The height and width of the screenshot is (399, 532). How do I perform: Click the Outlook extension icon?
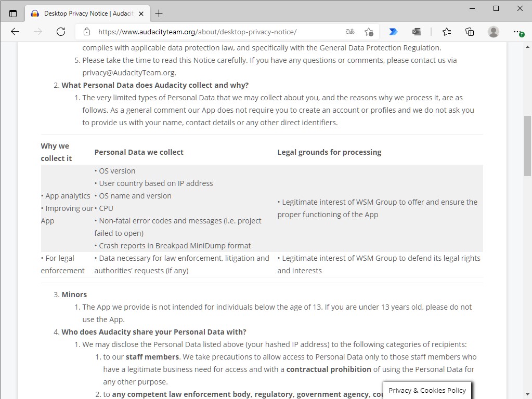[417, 32]
